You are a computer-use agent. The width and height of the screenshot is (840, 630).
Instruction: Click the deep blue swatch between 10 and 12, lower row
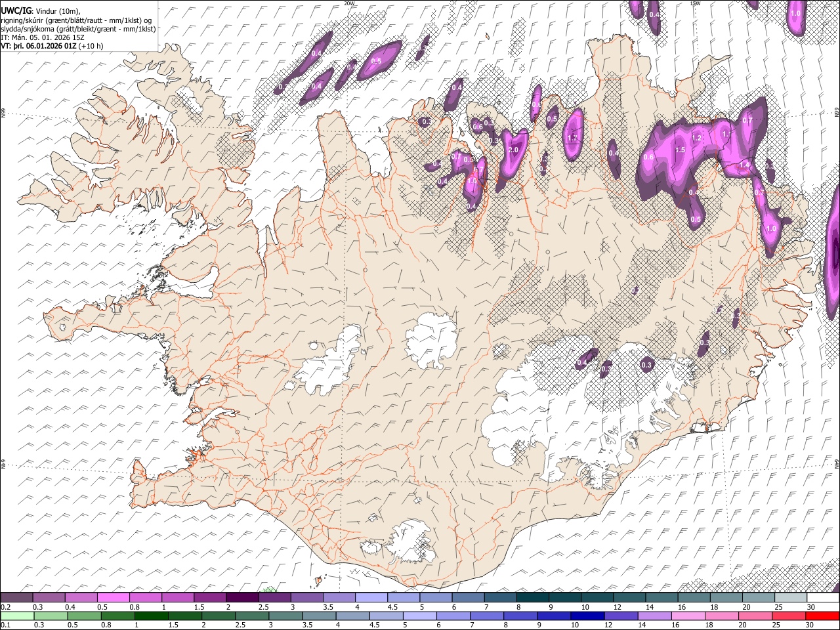[x=587, y=616]
